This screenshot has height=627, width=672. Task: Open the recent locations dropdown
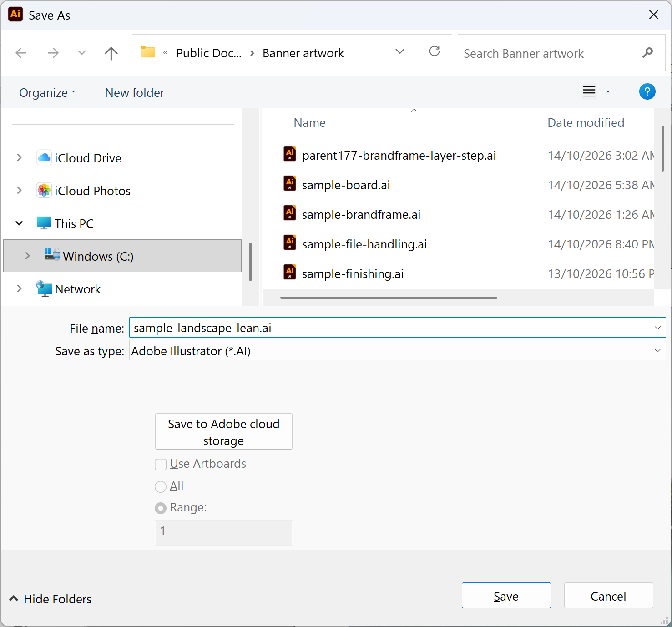[82, 53]
